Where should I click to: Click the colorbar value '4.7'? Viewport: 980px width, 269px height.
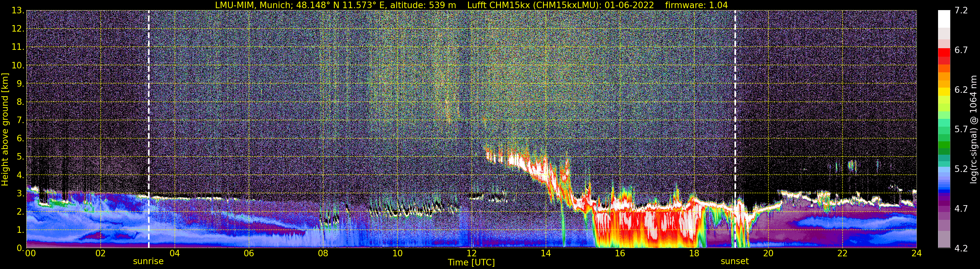(x=961, y=208)
